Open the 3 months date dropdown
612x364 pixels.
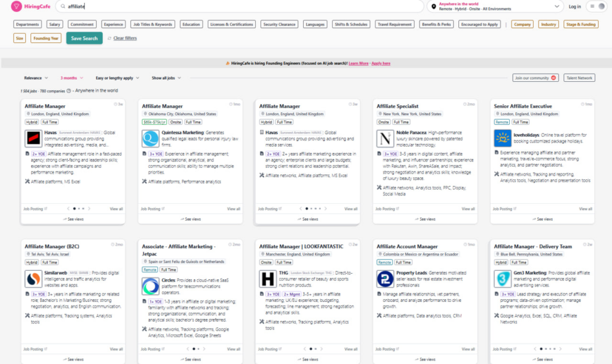point(72,78)
